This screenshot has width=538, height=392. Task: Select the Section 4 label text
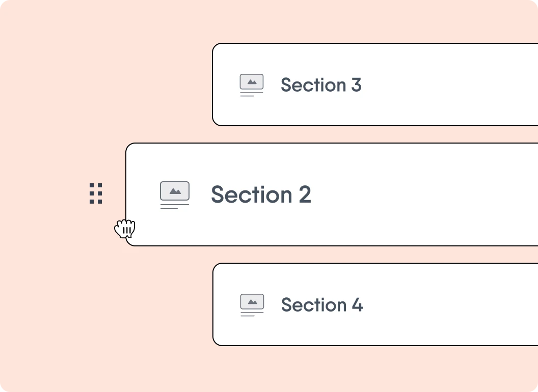(x=322, y=305)
